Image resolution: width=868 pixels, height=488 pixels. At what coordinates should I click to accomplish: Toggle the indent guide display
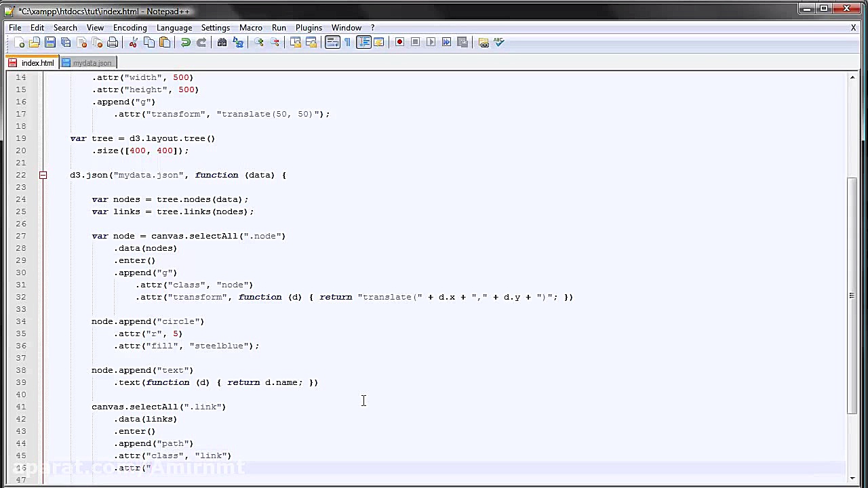363,42
